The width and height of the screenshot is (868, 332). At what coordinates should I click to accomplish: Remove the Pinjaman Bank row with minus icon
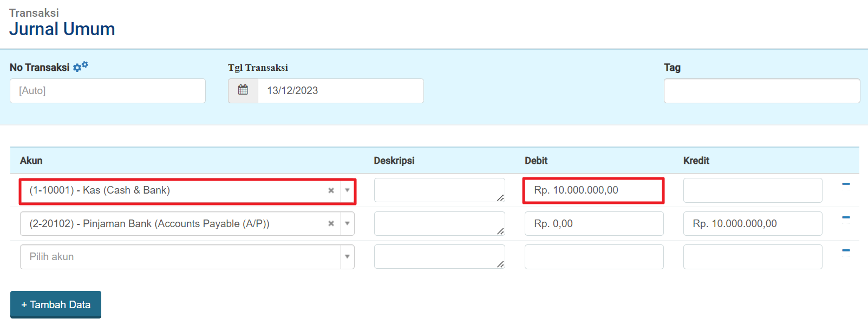[x=846, y=217]
